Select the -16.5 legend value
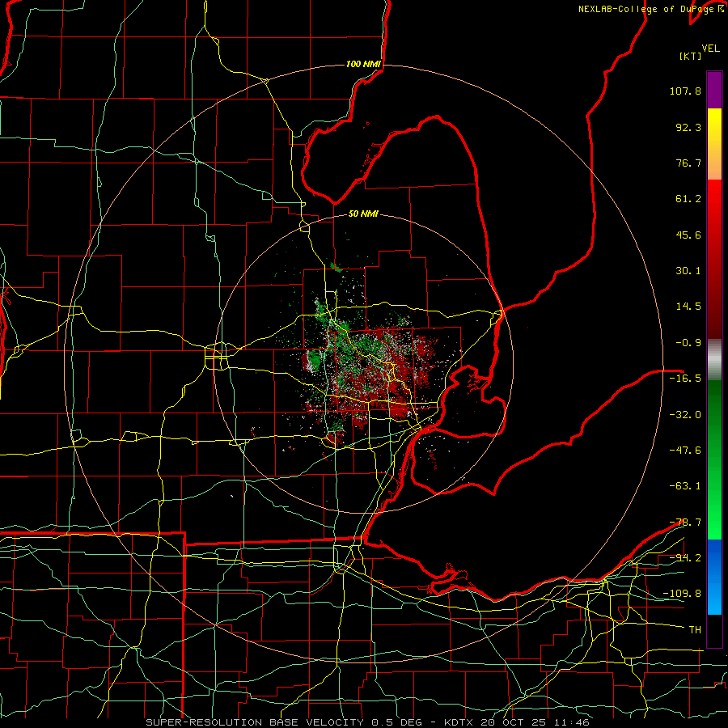This screenshot has height=728, width=728. (685, 379)
